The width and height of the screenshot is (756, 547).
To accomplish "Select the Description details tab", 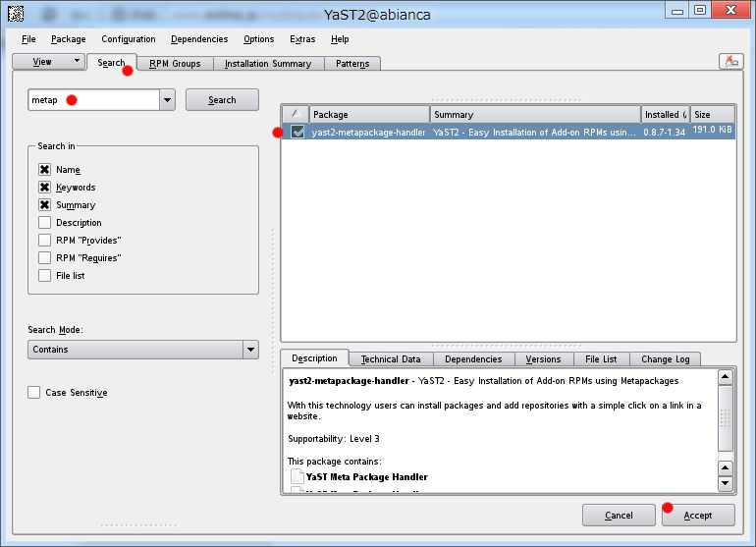I will (x=314, y=357).
